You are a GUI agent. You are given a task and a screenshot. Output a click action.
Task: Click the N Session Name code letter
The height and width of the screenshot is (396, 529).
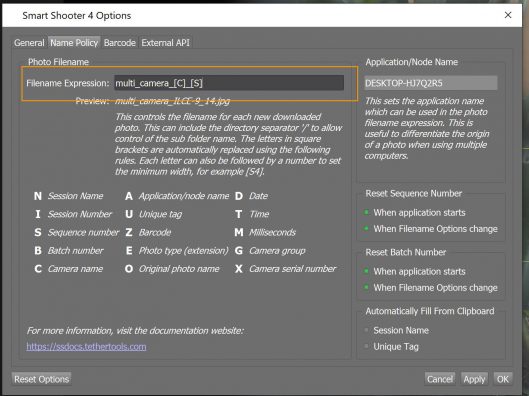[x=38, y=196]
